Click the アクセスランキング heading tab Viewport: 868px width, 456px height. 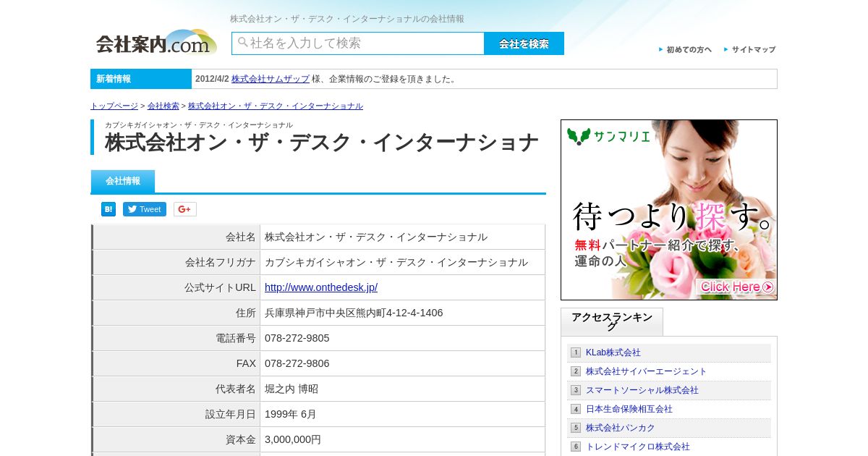click(x=612, y=321)
